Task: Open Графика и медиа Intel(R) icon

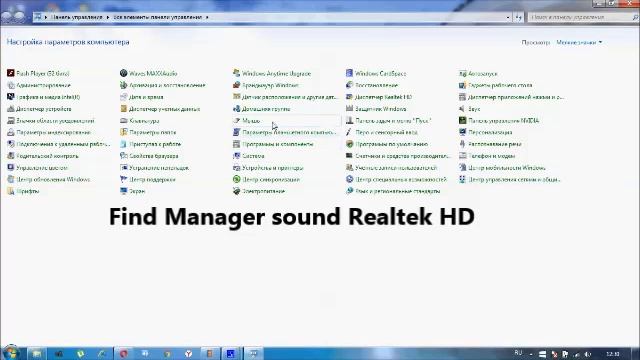Action: pos(11,97)
